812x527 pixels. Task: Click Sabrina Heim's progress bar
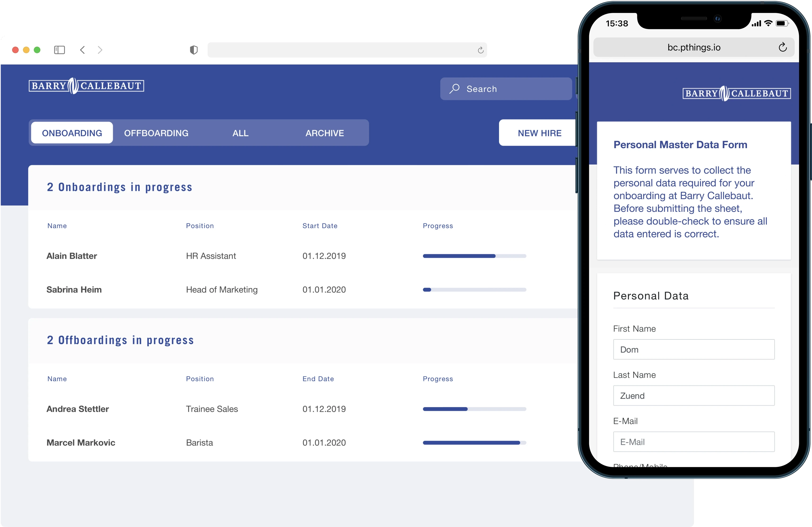(x=474, y=290)
